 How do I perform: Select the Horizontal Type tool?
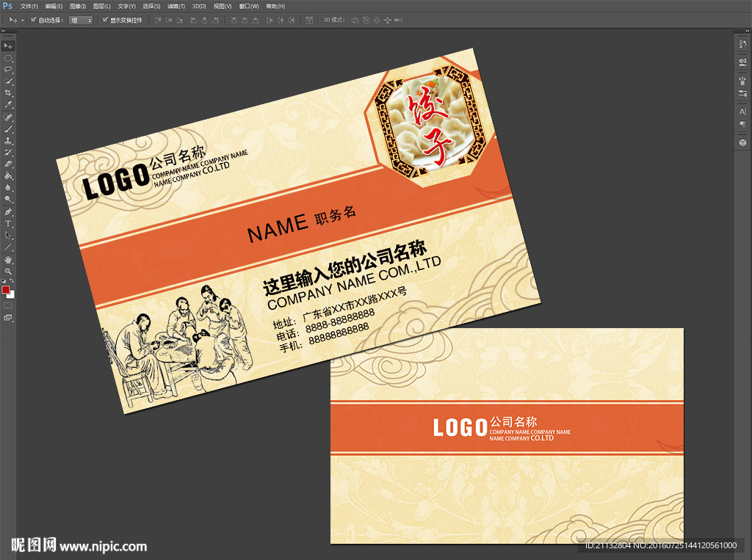pos(8,223)
